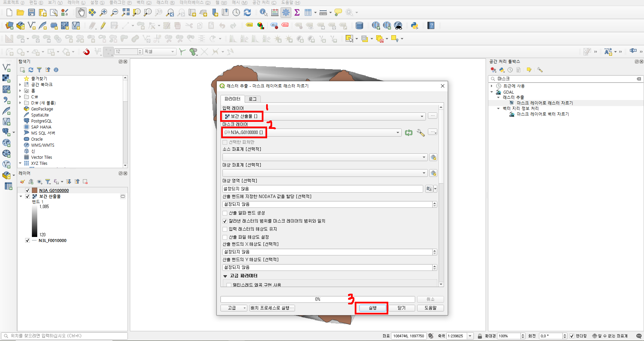
Task: Click the dialog 도움말 button
Action: pos(431,308)
